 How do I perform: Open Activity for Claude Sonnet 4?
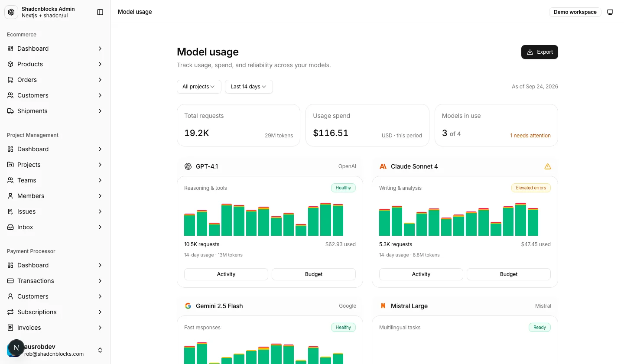pos(421,274)
